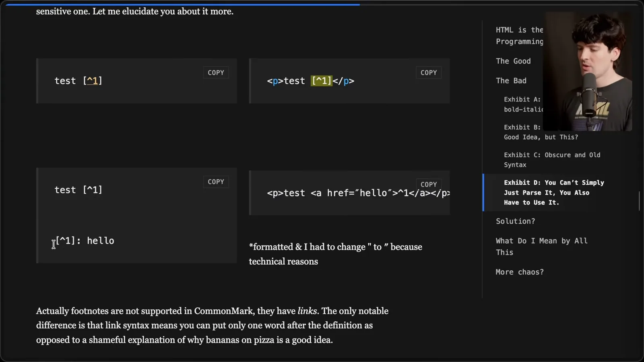Click the blue reading progress bar at top
644x362 pixels.
[183, 4]
